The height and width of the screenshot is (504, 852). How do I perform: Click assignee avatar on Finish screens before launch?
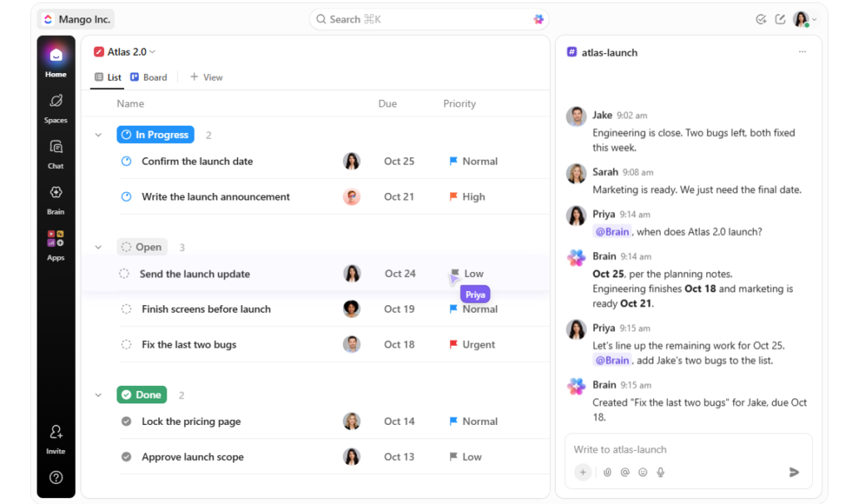pyautogui.click(x=352, y=309)
